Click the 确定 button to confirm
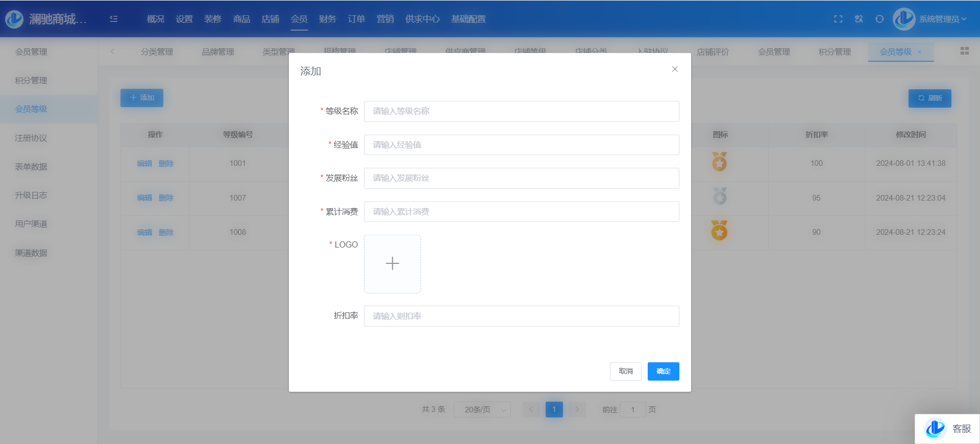 point(663,372)
